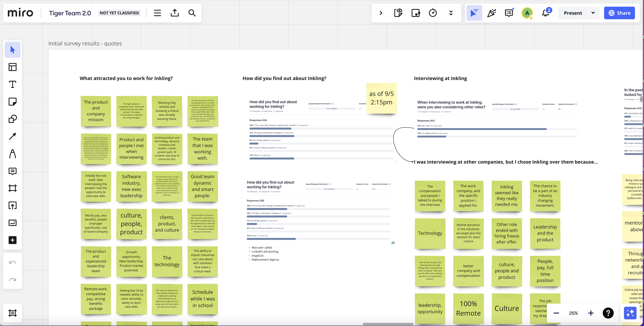This screenshot has width=644, height=326.
Task: Select "Software industry, new exec leadership" sticky
Action: coord(131,186)
